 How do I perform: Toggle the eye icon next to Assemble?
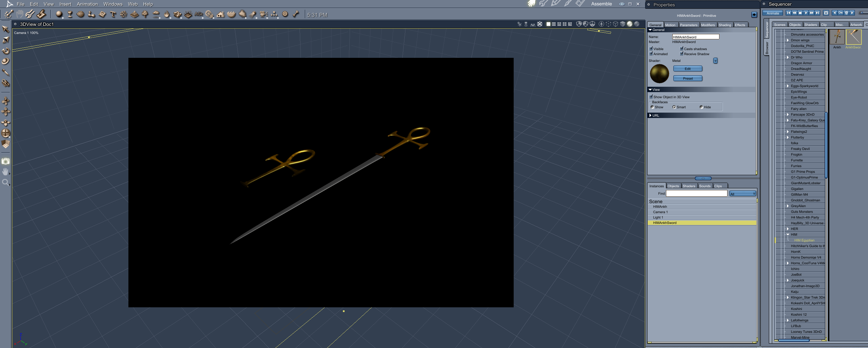(x=622, y=4)
